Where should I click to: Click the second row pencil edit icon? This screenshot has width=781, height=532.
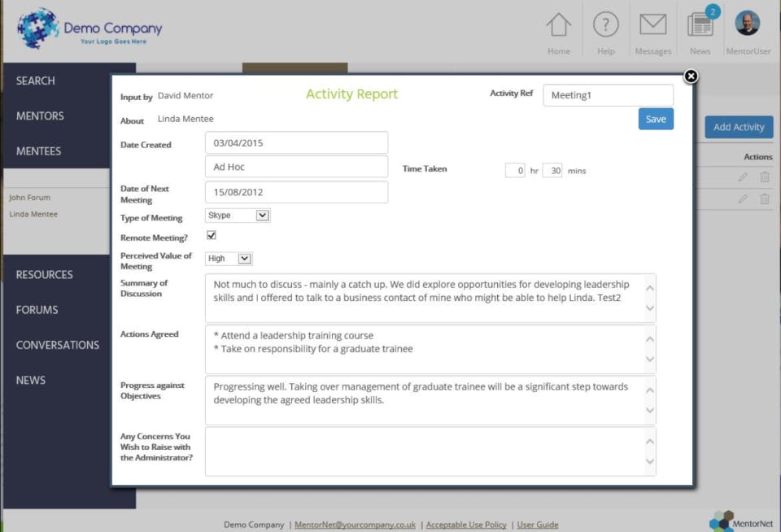743,198
